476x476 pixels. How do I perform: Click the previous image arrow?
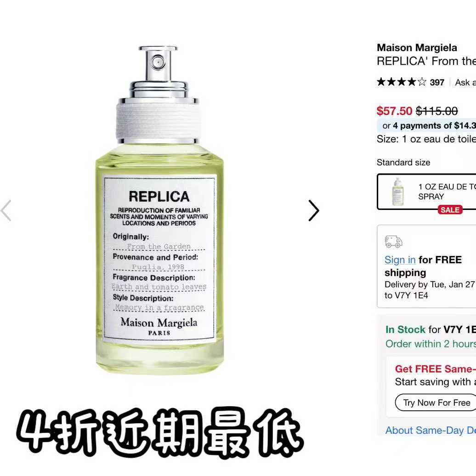click(x=6, y=210)
